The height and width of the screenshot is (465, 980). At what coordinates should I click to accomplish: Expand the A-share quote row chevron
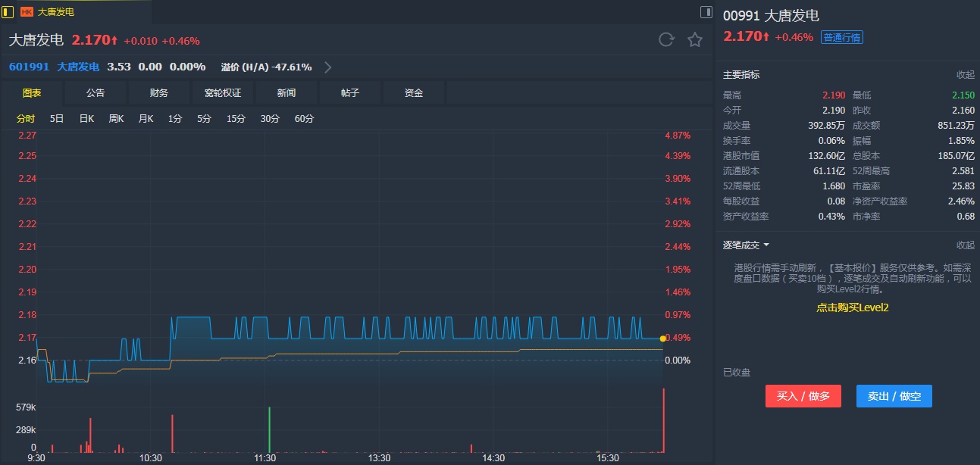328,67
